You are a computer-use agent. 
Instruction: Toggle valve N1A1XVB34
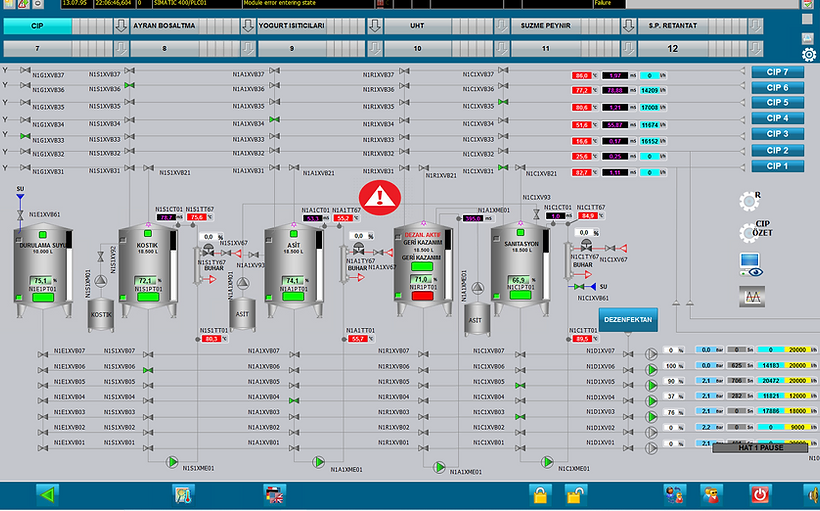point(274,120)
